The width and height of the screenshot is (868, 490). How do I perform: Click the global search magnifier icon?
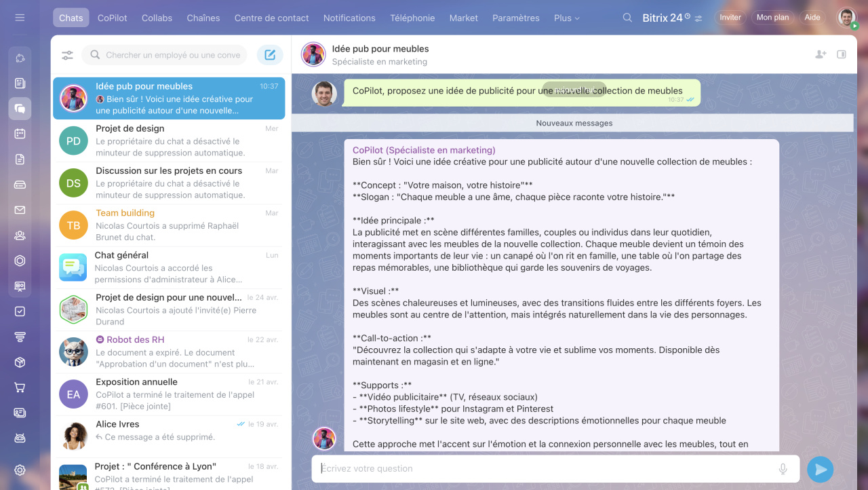coord(627,18)
